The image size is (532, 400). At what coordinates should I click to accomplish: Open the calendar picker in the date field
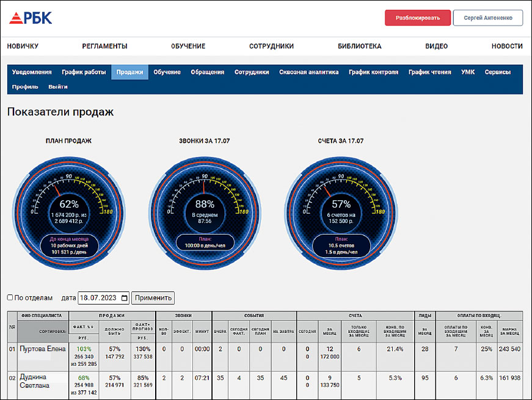click(125, 298)
